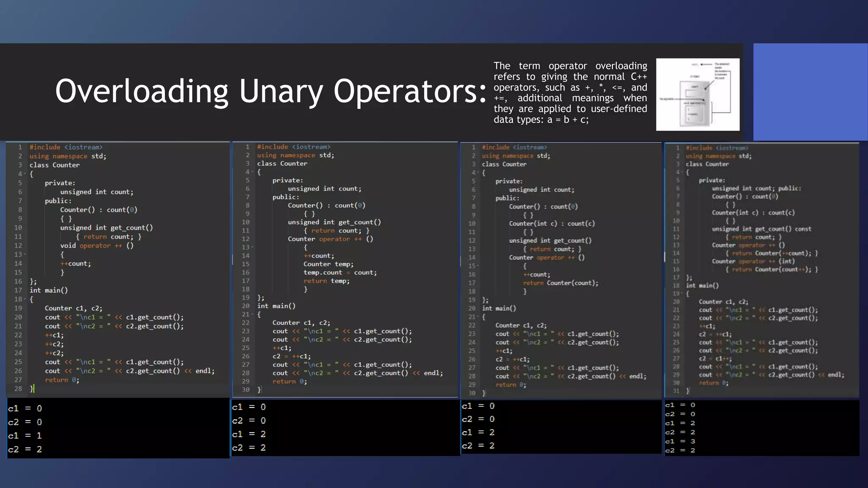Click 'c2 = c1++;' in fourth code panel

(x=715, y=358)
